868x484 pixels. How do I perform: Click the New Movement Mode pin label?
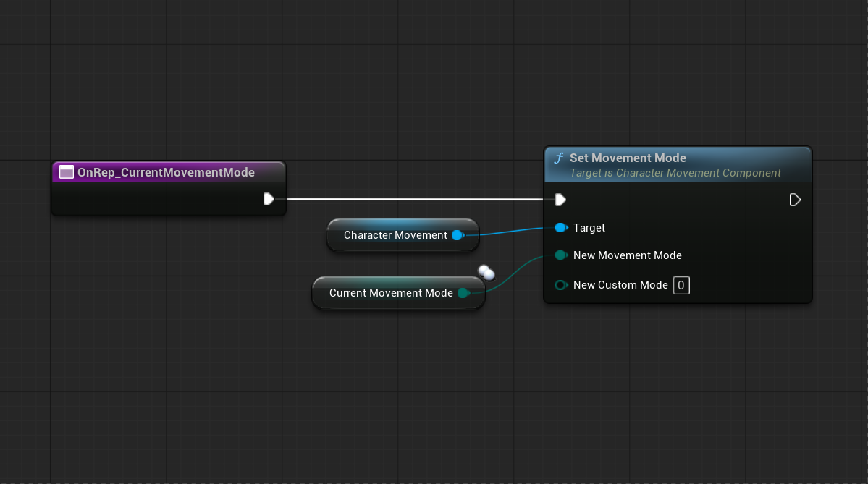(627, 255)
